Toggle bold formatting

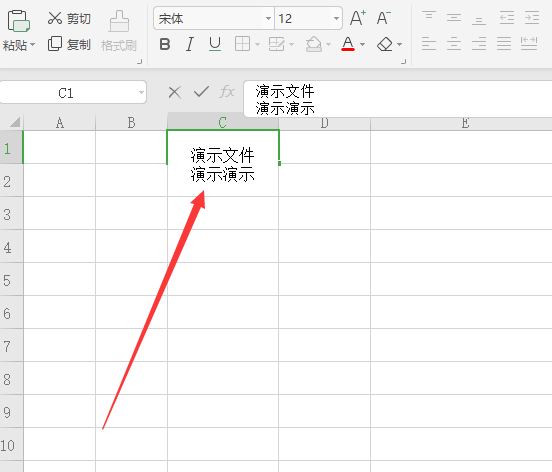165,44
